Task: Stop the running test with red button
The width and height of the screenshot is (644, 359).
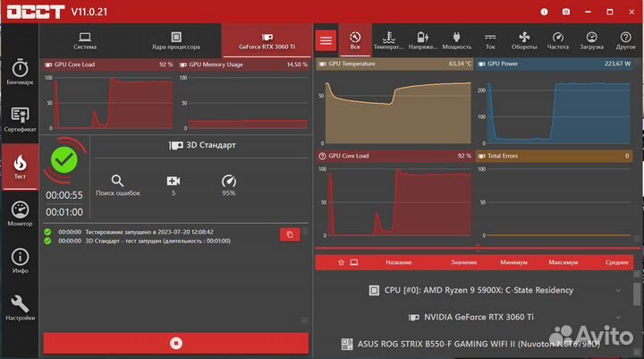Action: [x=176, y=343]
